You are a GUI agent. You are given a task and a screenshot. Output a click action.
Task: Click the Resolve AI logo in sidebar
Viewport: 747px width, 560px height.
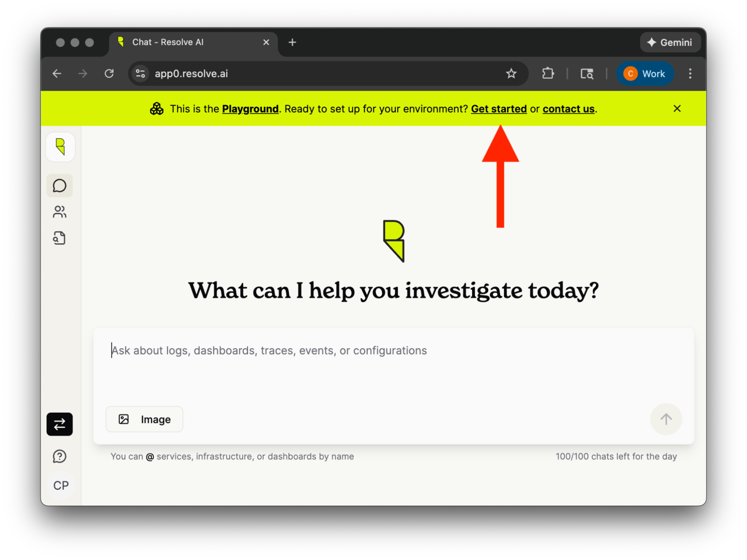tap(60, 147)
